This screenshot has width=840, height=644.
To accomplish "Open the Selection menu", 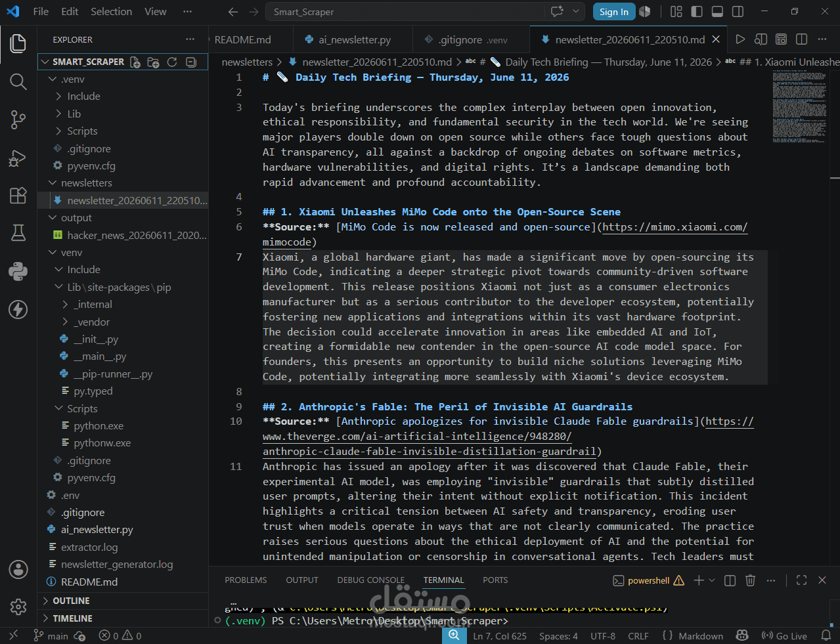I will tap(111, 11).
